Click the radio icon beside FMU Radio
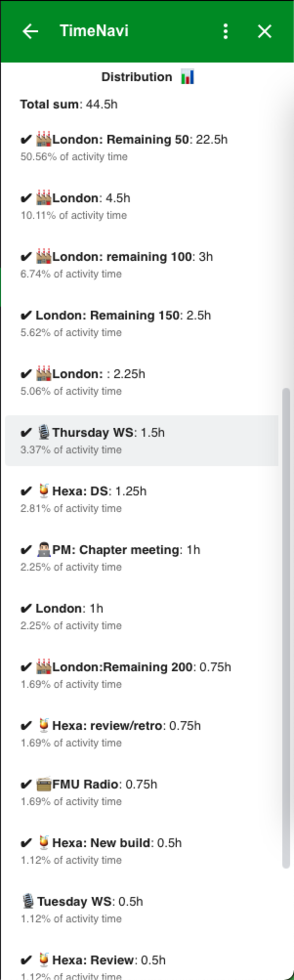The height and width of the screenshot is (980, 294). (x=44, y=784)
